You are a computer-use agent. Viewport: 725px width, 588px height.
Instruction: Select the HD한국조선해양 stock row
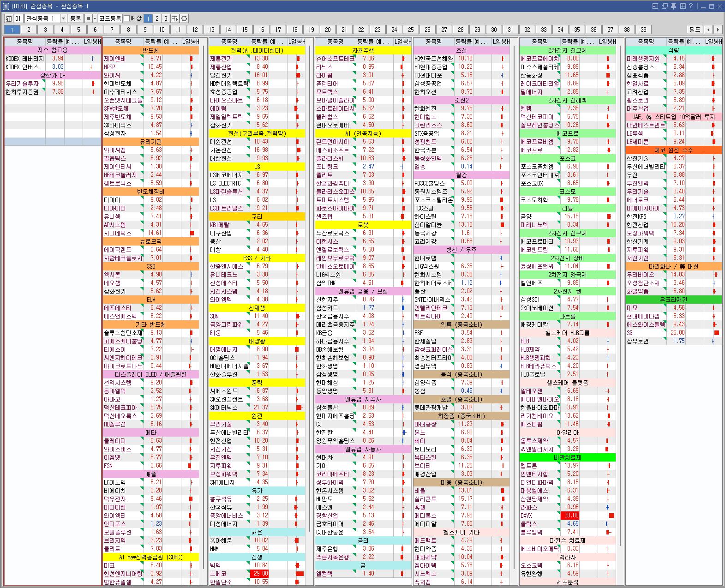coord(461,59)
